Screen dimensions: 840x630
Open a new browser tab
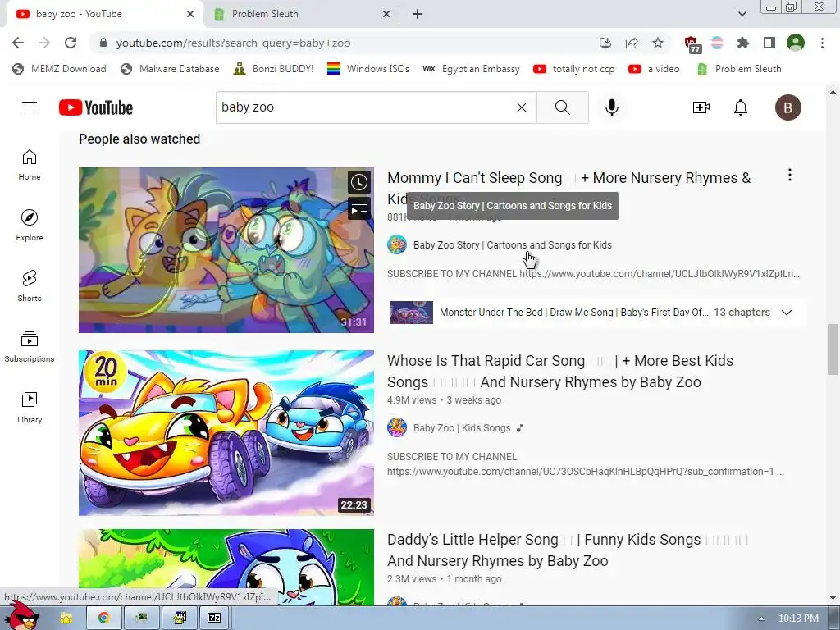point(418,14)
